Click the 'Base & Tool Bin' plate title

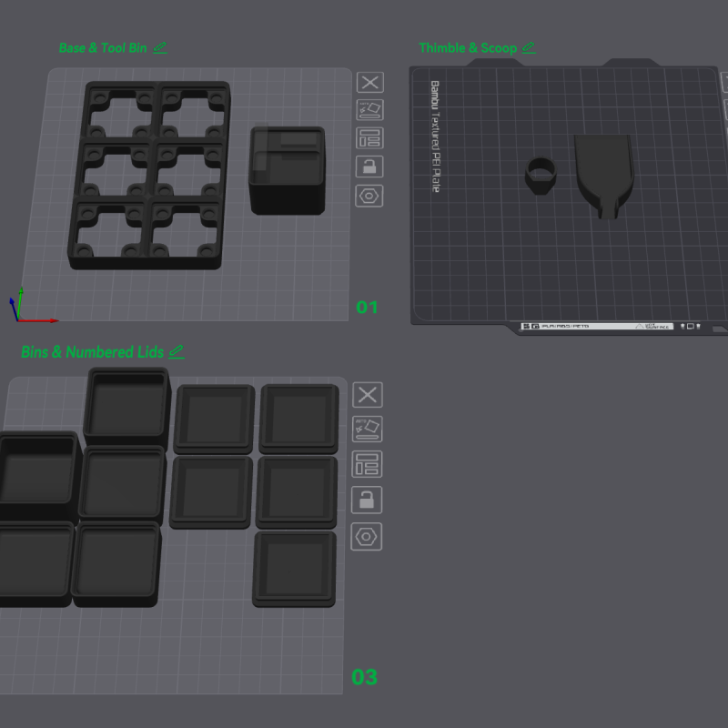click(x=102, y=47)
